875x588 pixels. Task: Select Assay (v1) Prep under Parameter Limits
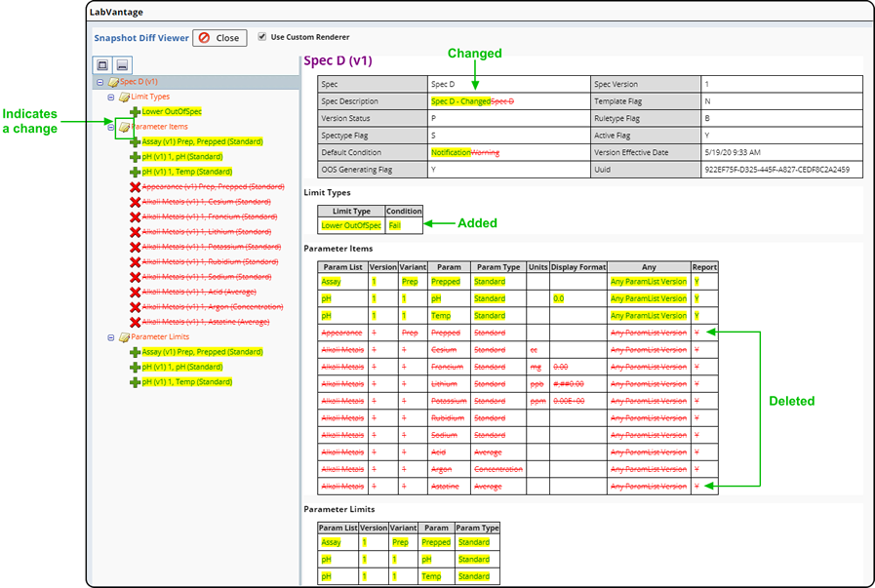[x=203, y=352]
